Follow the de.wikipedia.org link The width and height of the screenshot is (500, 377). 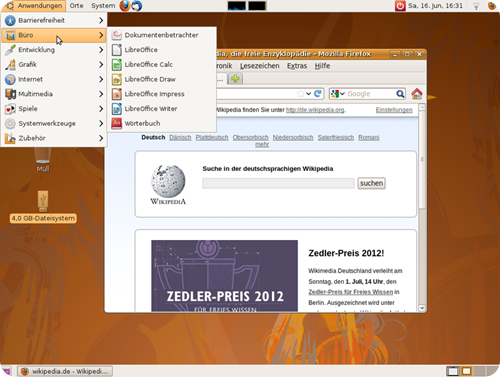click(315, 110)
